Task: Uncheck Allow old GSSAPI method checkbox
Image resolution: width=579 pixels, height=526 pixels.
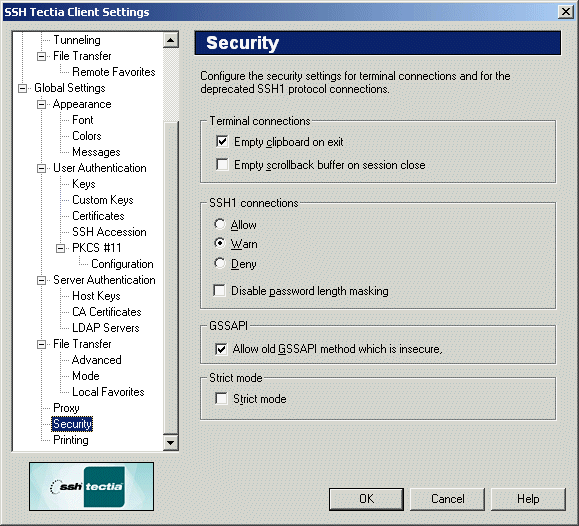Action: pyautogui.click(x=221, y=349)
